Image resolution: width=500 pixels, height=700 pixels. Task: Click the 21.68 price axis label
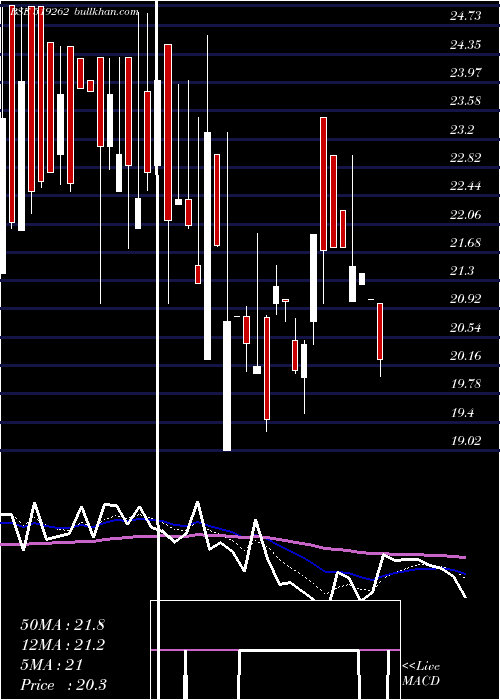tap(466, 243)
